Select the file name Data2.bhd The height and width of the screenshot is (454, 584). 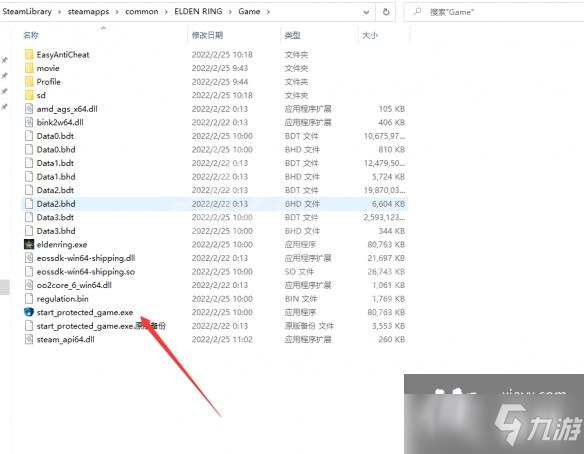pos(56,204)
